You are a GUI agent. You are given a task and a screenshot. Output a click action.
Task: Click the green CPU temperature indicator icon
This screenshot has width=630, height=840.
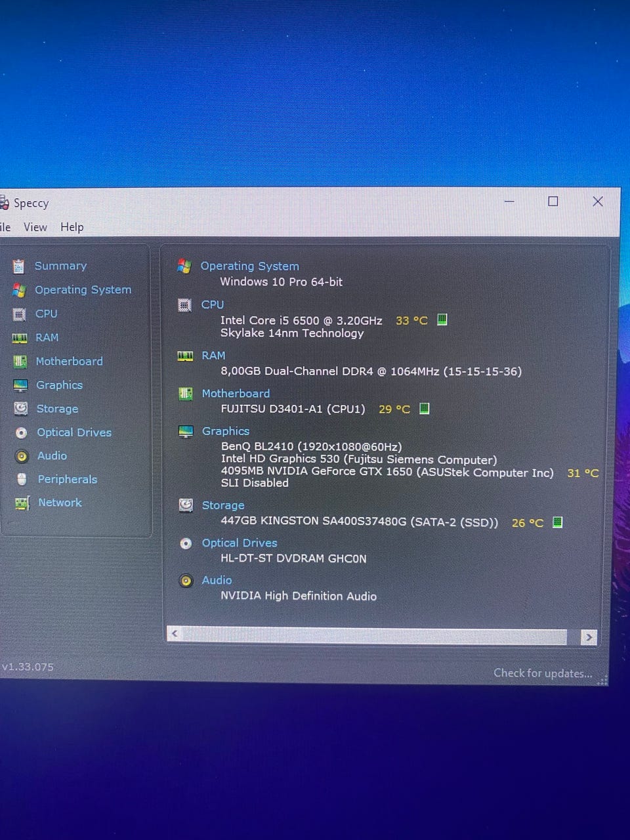pyautogui.click(x=442, y=320)
